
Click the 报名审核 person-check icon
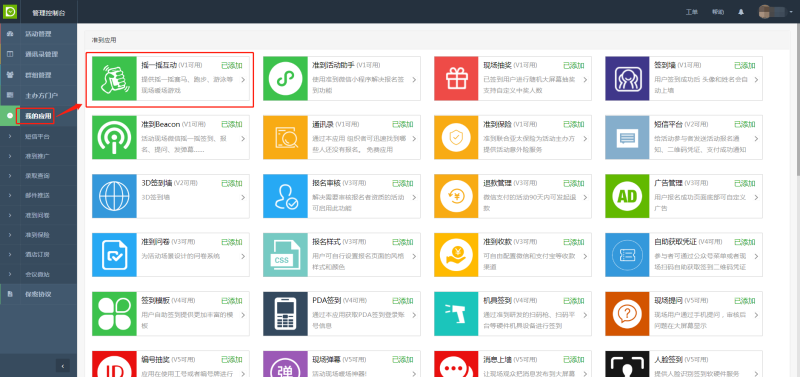pyautogui.click(x=285, y=196)
